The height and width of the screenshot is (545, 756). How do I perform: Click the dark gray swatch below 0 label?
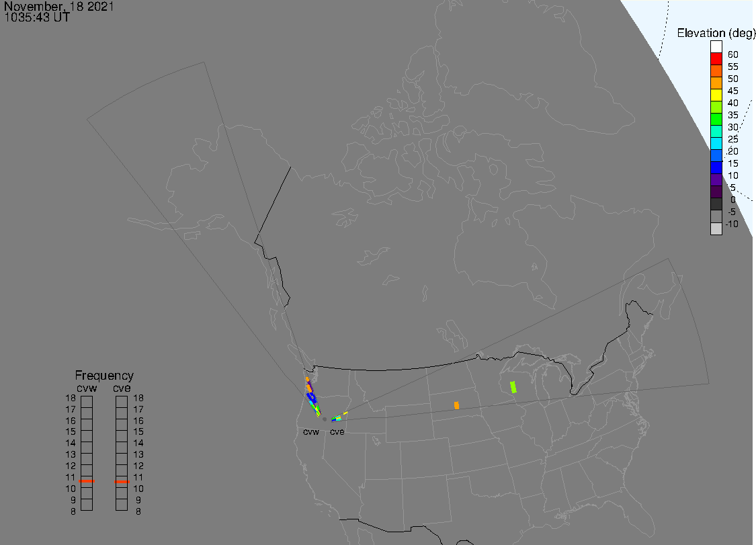[x=716, y=204]
